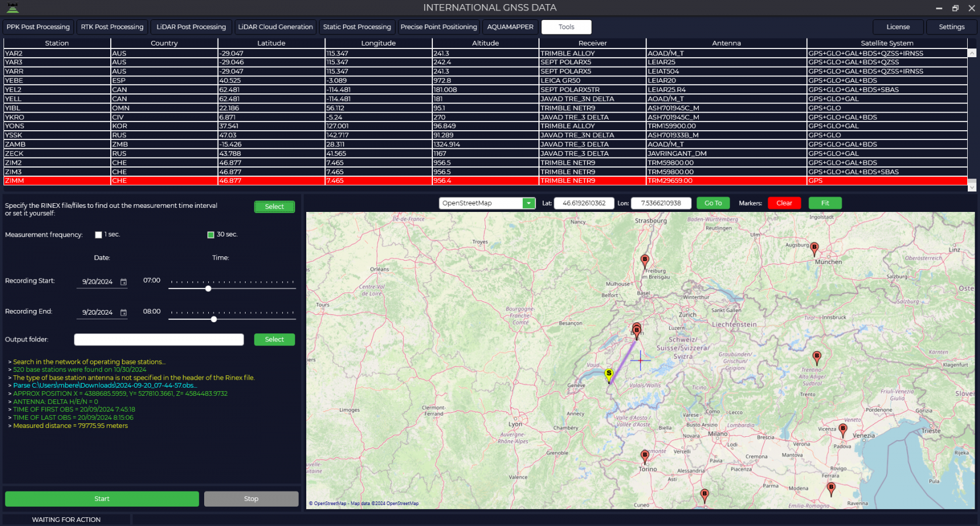Click the Output folder input field

coord(159,340)
